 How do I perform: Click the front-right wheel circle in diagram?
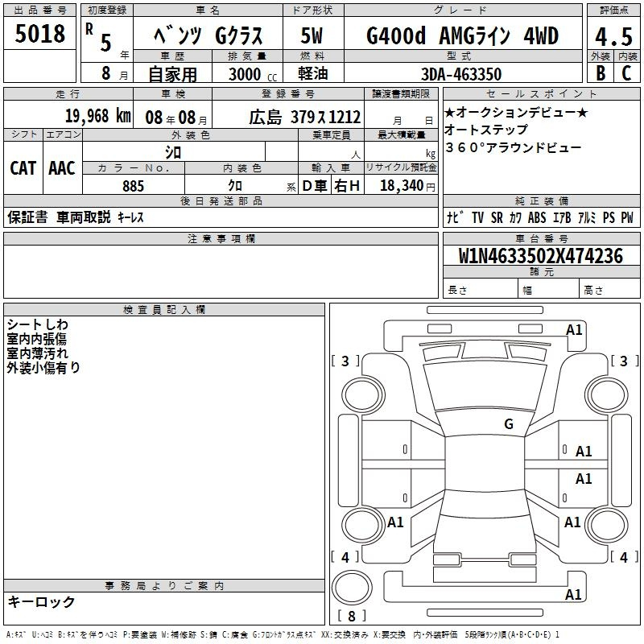[607, 396]
